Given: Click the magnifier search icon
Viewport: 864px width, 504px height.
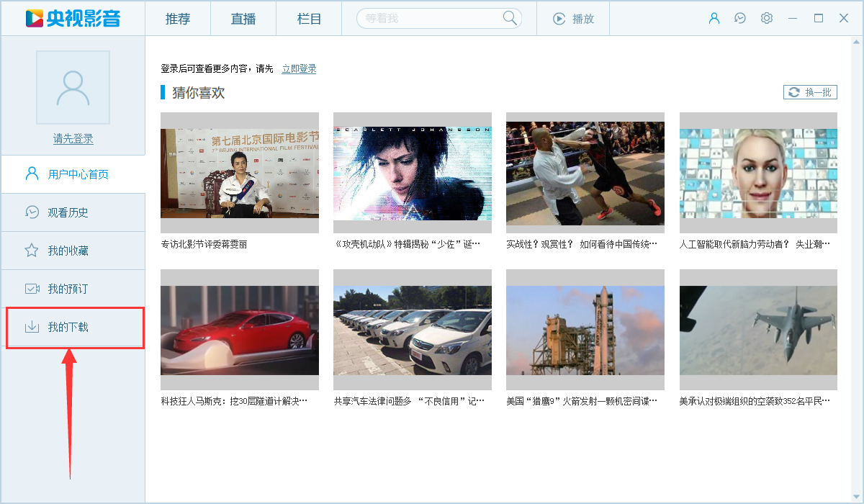Looking at the screenshot, I should [510, 18].
